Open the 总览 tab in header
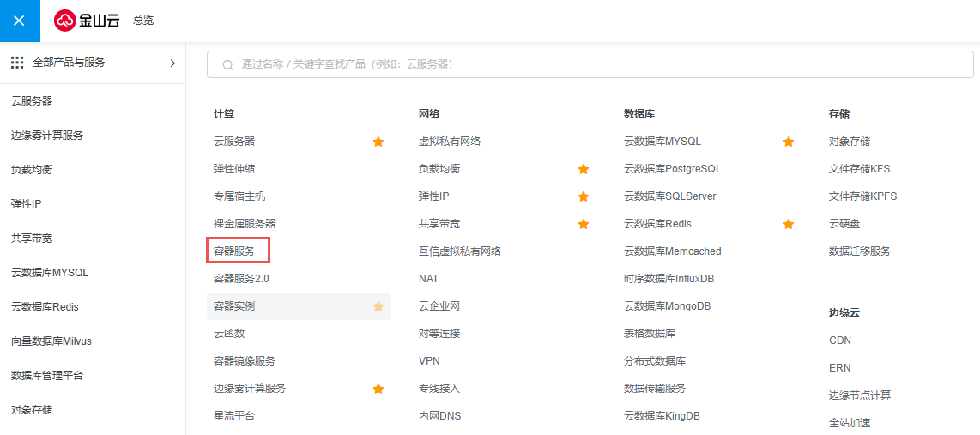Viewport: 980px width, 435px height. 143,21
